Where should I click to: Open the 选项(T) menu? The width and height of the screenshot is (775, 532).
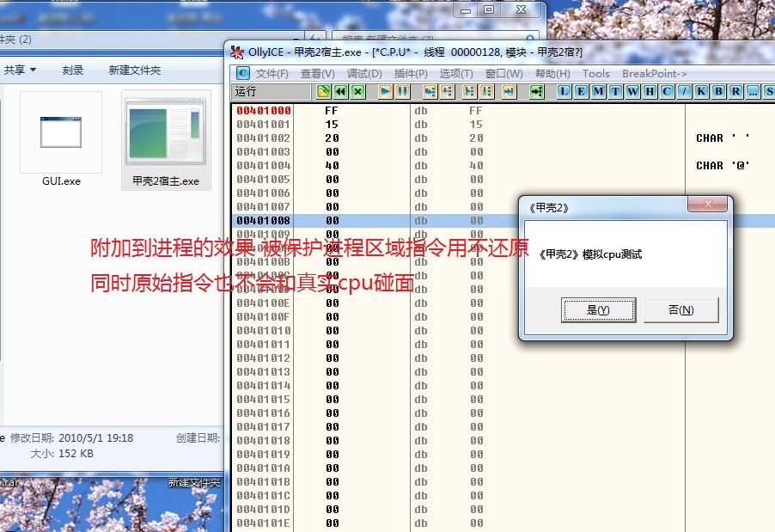[456, 74]
